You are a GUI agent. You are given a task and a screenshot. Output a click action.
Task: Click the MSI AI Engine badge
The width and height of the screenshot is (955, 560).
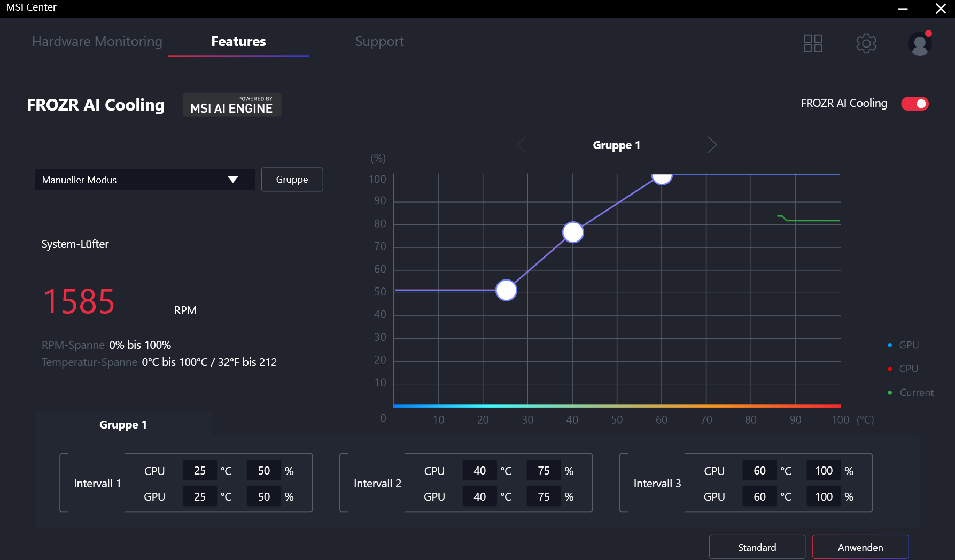[232, 105]
